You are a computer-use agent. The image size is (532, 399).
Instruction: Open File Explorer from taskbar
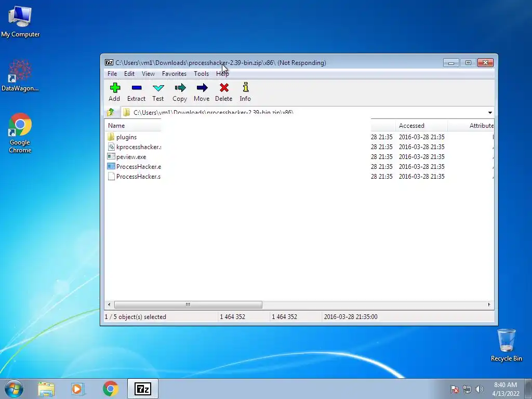(46, 389)
